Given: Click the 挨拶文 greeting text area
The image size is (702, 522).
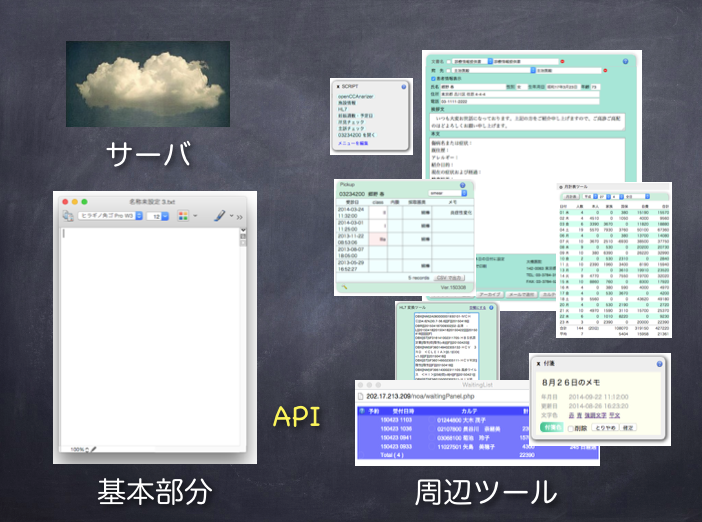Looking at the screenshot, I should (527, 122).
